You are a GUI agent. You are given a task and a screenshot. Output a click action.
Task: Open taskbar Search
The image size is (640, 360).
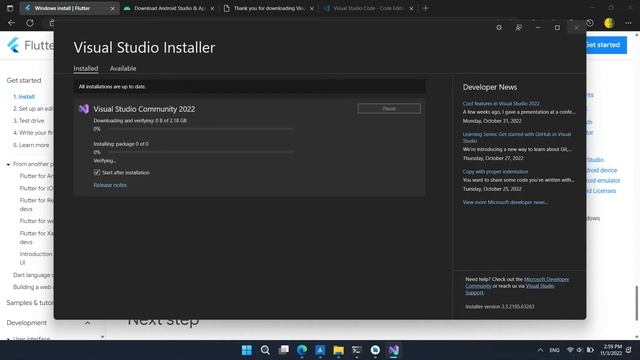pos(265,350)
